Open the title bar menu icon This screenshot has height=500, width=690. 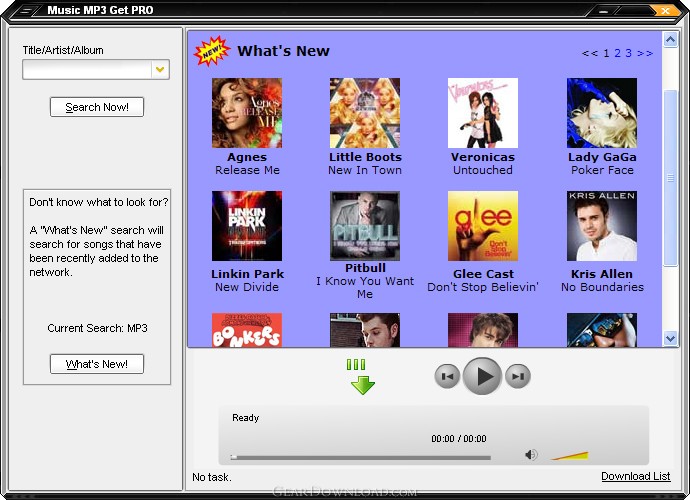25,11
